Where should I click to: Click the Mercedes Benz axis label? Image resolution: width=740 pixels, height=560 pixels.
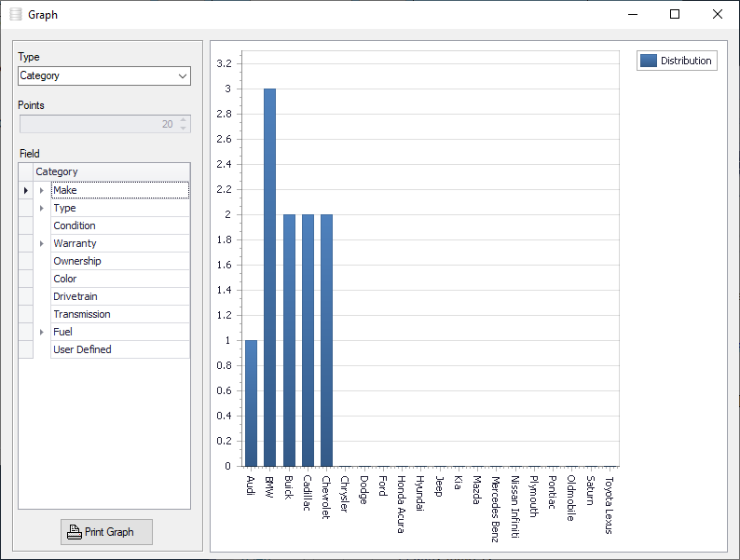(495, 509)
